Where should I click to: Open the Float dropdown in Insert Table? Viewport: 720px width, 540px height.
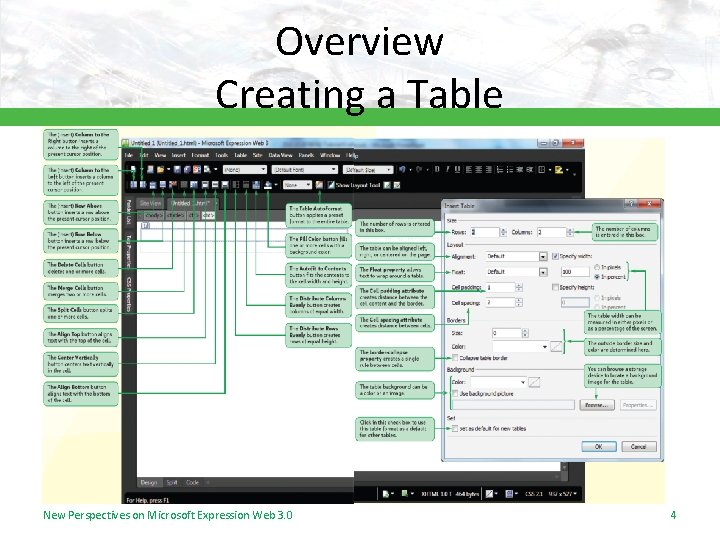pyautogui.click(x=516, y=272)
